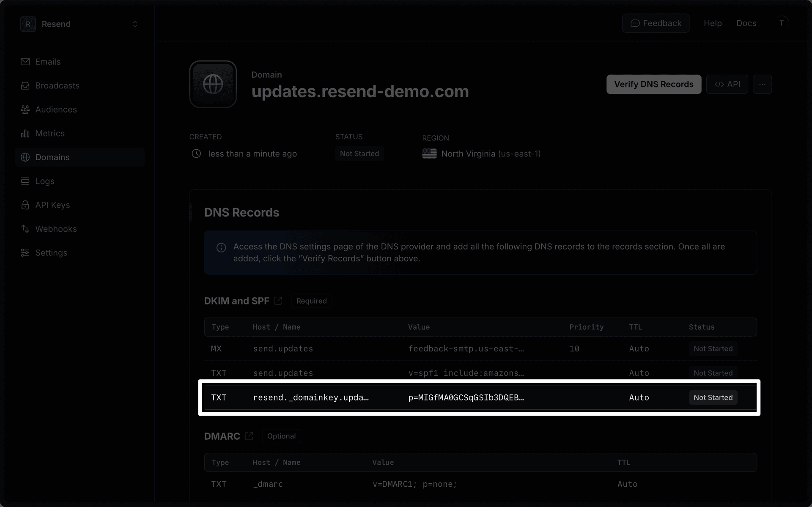Open the user avatar T menu
Screen dimensions: 812x507
(782, 23)
